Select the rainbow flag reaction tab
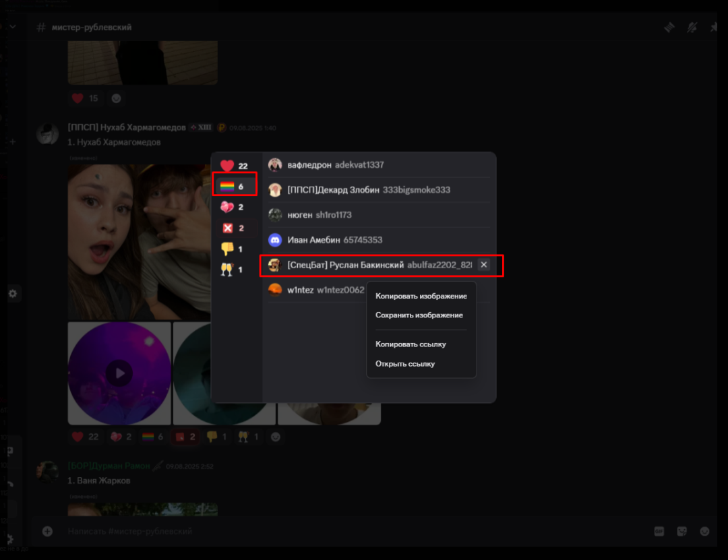 click(235, 186)
